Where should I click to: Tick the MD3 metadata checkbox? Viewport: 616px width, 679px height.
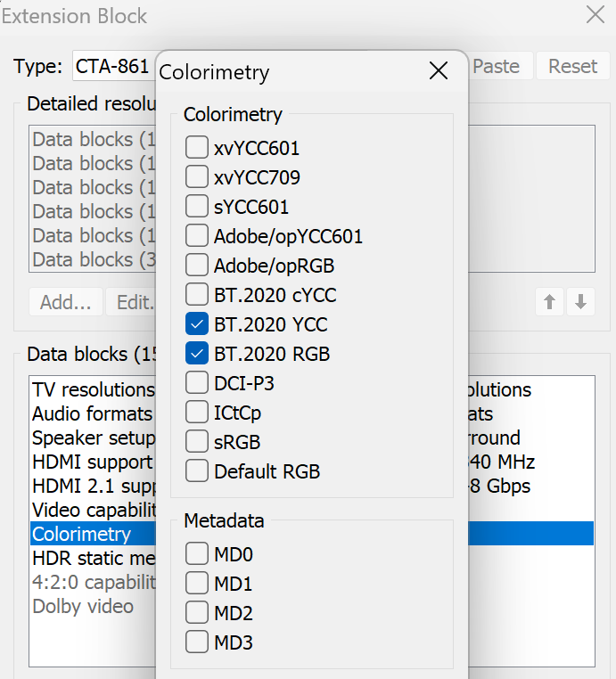pos(197,642)
